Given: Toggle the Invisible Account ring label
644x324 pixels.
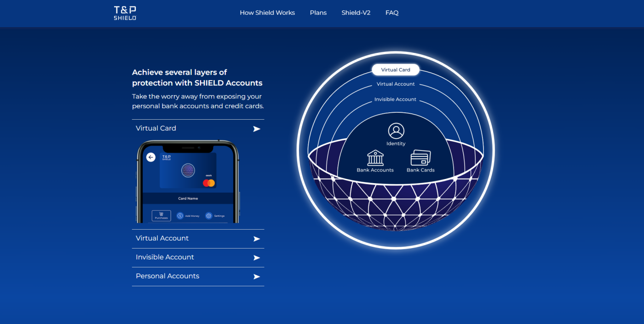Looking at the screenshot, I should point(395,99).
